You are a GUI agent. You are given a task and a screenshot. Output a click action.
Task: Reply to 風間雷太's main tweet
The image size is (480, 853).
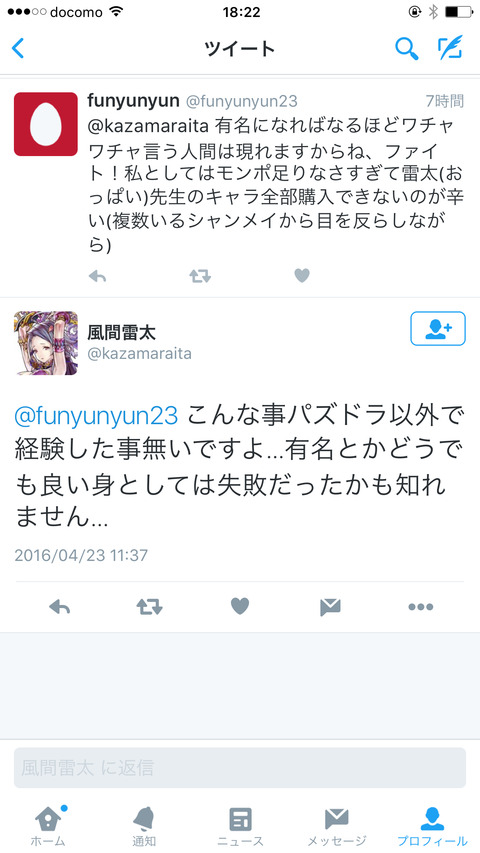[59, 607]
